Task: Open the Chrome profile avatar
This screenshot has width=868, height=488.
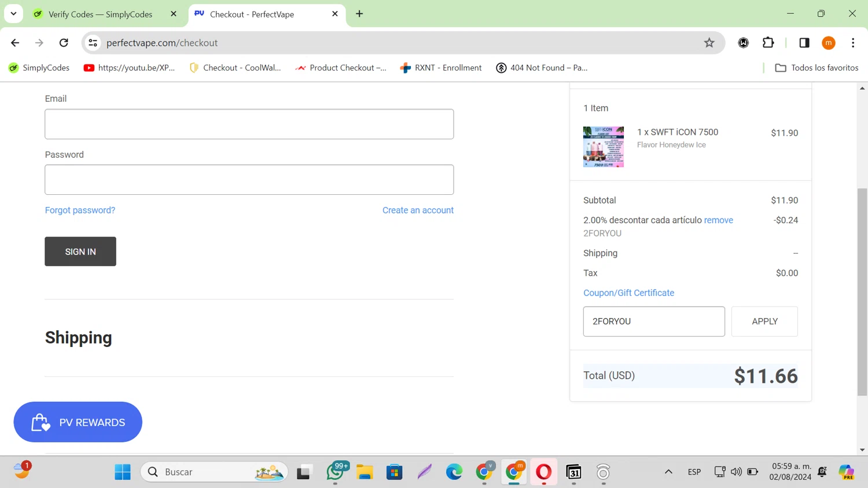Action: point(829,43)
